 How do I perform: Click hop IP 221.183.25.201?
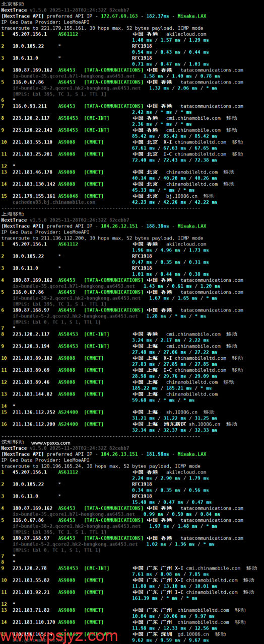tap(31, 154)
